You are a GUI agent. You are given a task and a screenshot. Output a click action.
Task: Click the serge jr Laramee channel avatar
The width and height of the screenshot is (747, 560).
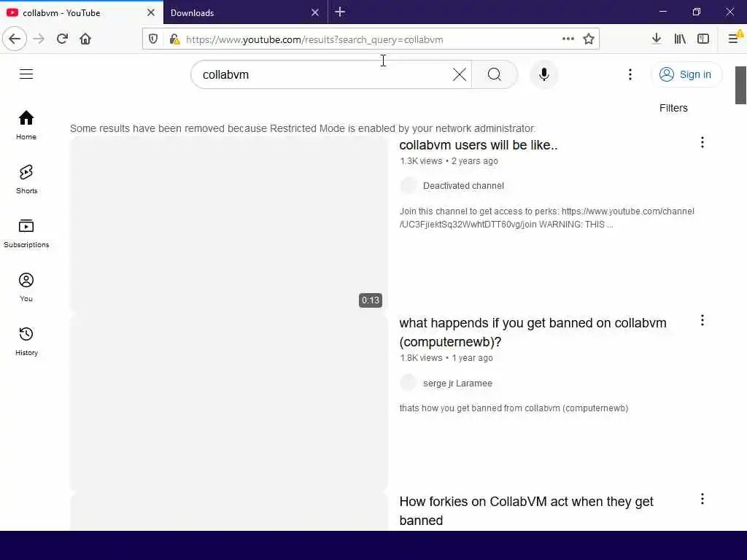[409, 382]
